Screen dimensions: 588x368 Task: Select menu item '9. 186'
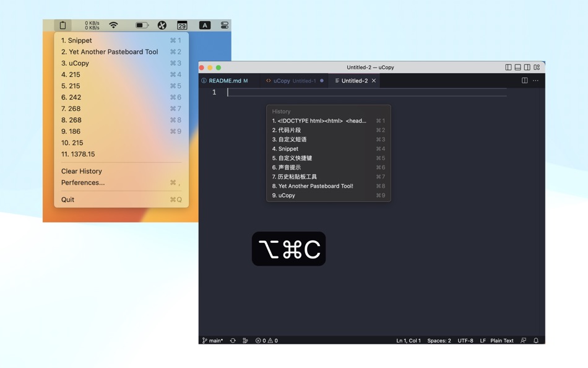[x=121, y=131]
